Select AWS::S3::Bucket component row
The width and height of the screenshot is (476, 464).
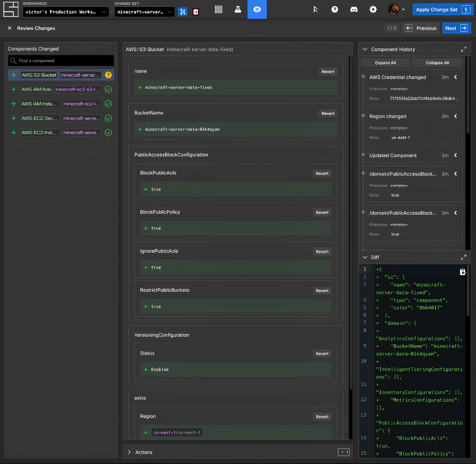click(x=61, y=75)
